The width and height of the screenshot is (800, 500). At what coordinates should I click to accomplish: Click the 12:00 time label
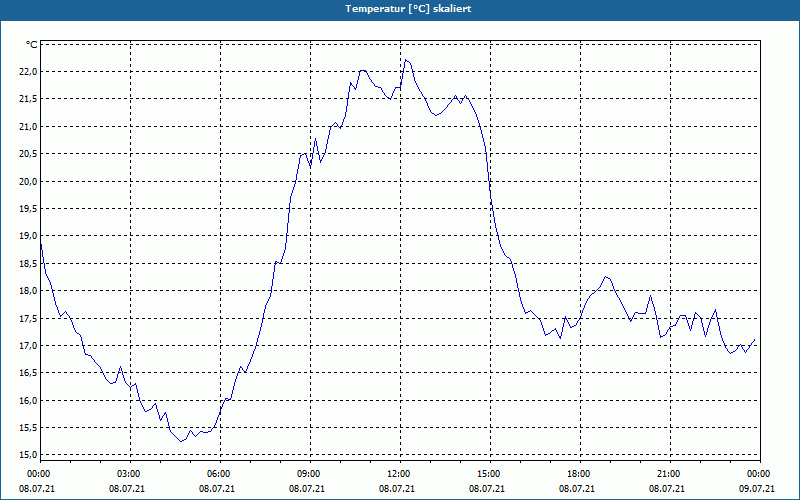tap(400, 474)
